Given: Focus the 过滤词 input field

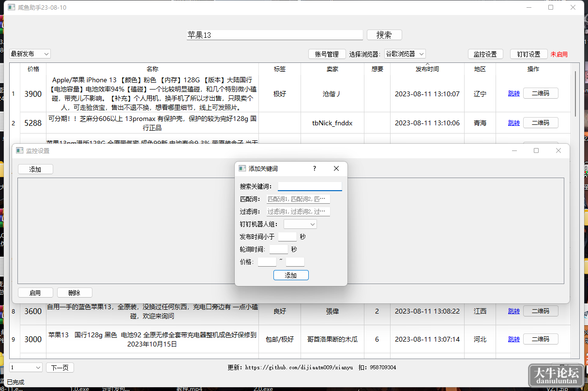Looking at the screenshot, I should [298, 211].
